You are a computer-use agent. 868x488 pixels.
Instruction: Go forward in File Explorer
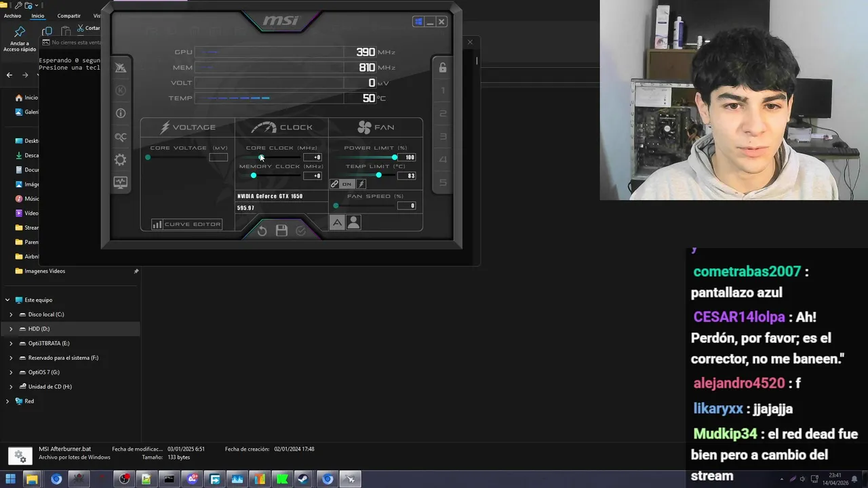click(x=25, y=75)
